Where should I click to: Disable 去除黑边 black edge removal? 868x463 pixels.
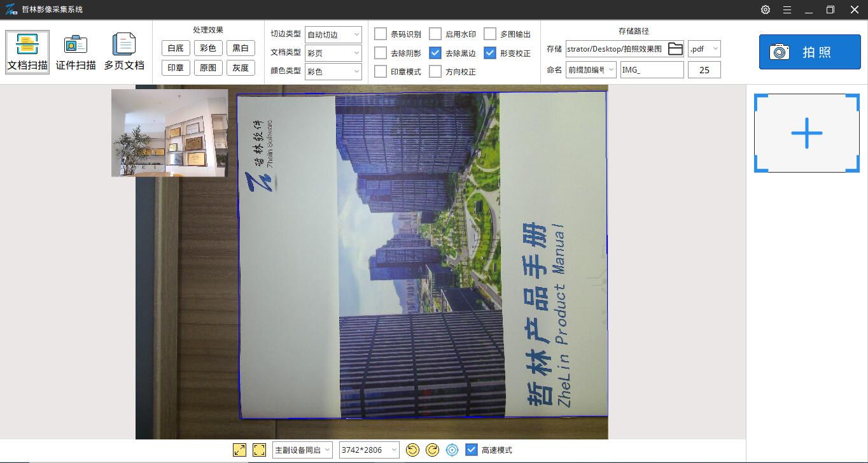coord(435,52)
